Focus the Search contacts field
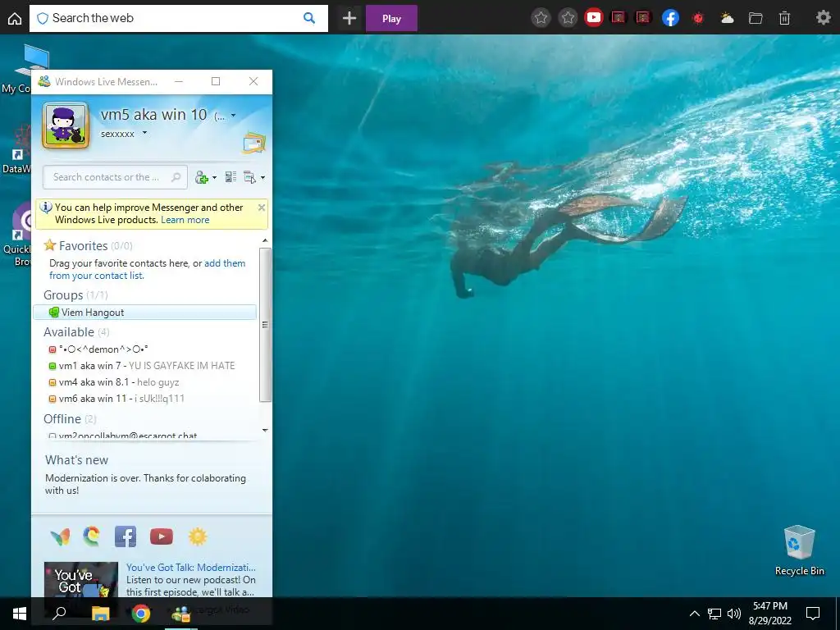This screenshot has height=630, width=840. click(115, 177)
